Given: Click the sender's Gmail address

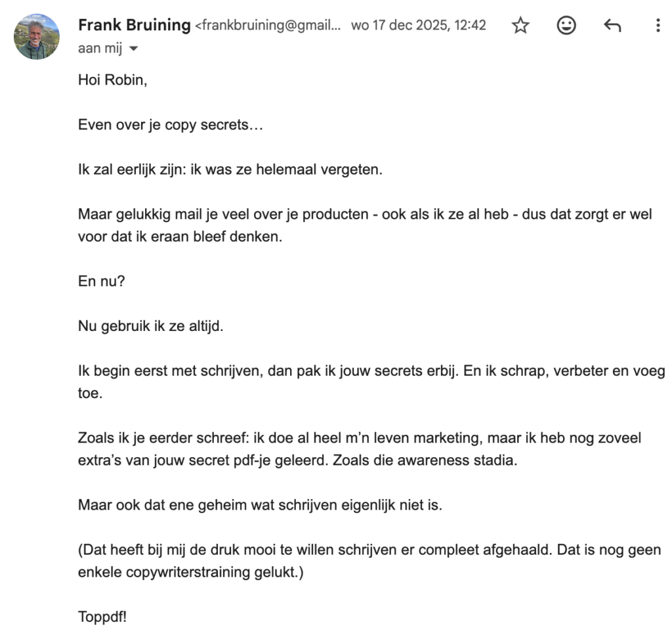Looking at the screenshot, I should (x=268, y=26).
